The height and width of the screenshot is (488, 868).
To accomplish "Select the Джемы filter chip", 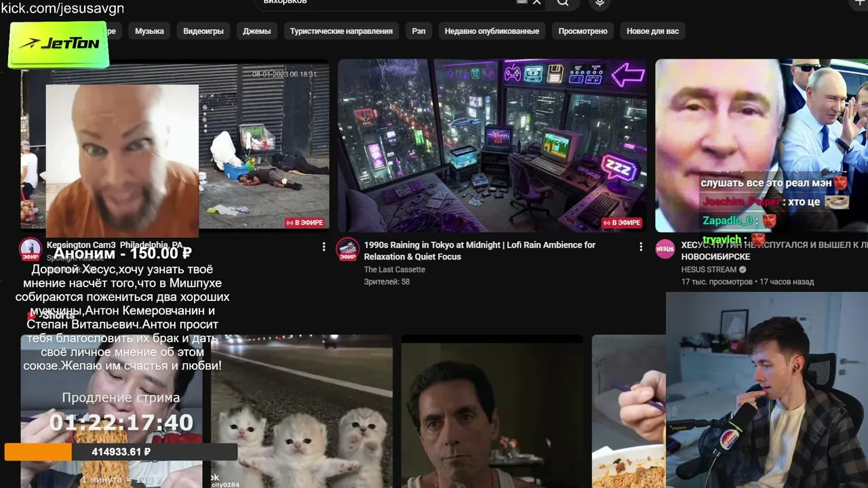I will pos(257,31).
